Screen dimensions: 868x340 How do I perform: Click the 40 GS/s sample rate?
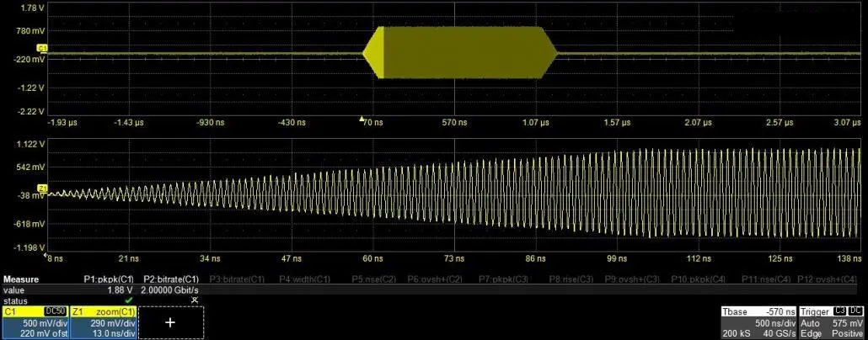click(779, 332)
